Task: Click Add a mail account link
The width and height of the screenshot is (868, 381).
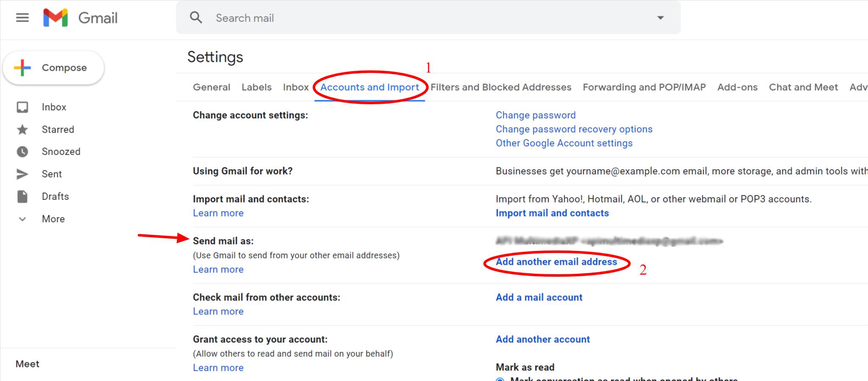Action: click(539, 298)
